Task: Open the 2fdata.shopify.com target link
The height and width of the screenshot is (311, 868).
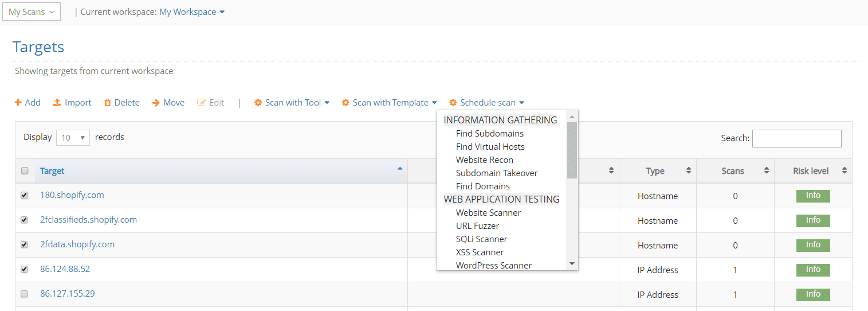Action: pyautogui.click(x=77, y=244)
